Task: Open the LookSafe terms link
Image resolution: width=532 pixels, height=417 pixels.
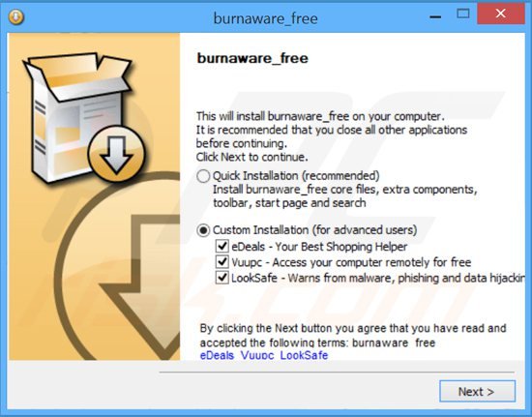Action: 304,355
